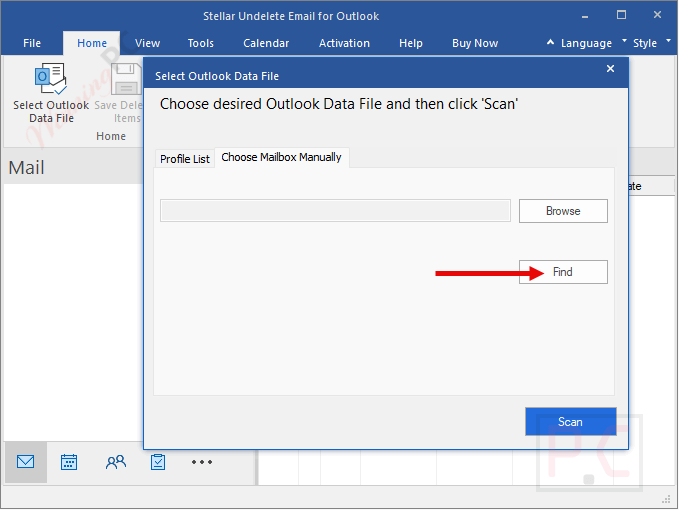Minimize the Stellar Undelete Email window
Image resolution: width=679 pixels, height=510 pixels.
pos(585,16)
